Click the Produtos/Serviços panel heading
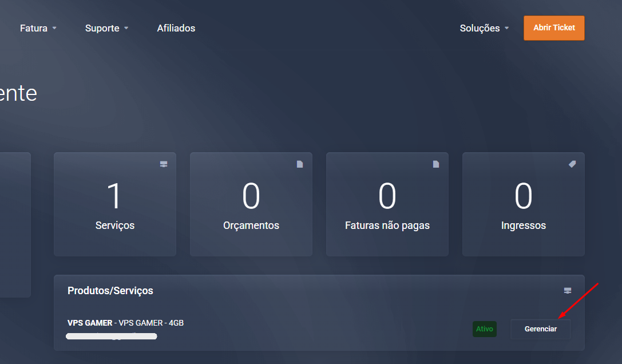Viewport: 622px width, 364px height. (x=110, y=291)
